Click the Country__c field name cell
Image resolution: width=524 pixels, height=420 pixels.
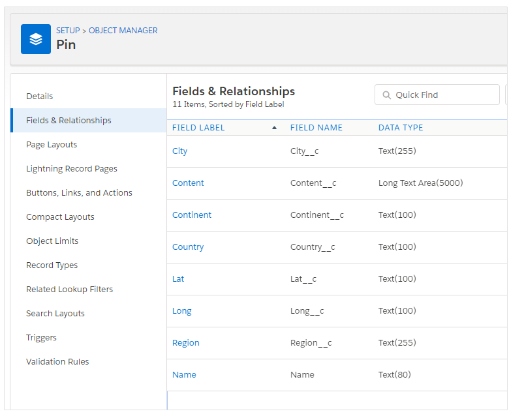coord(313,247)
